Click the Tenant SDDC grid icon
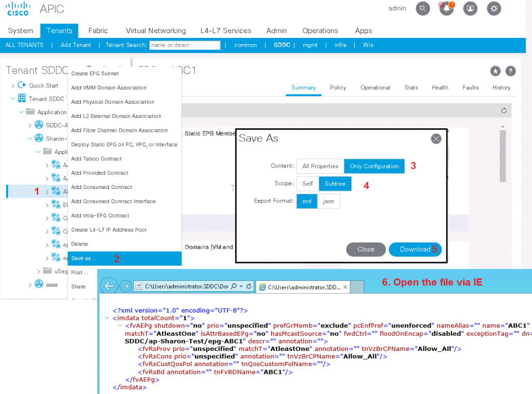Image resolution: width=532 pixels, height=394 pixels. pyautogui.click(x=22, y=98)
